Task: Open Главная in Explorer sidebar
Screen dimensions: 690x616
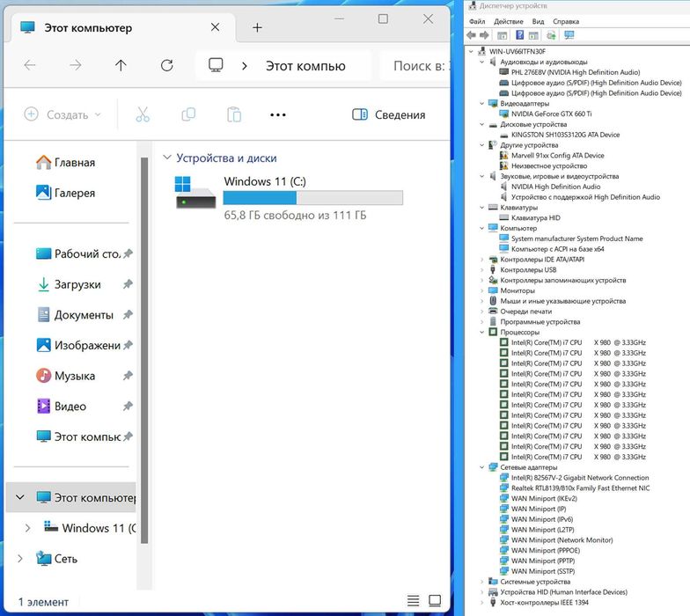Action: coord(65,162)
